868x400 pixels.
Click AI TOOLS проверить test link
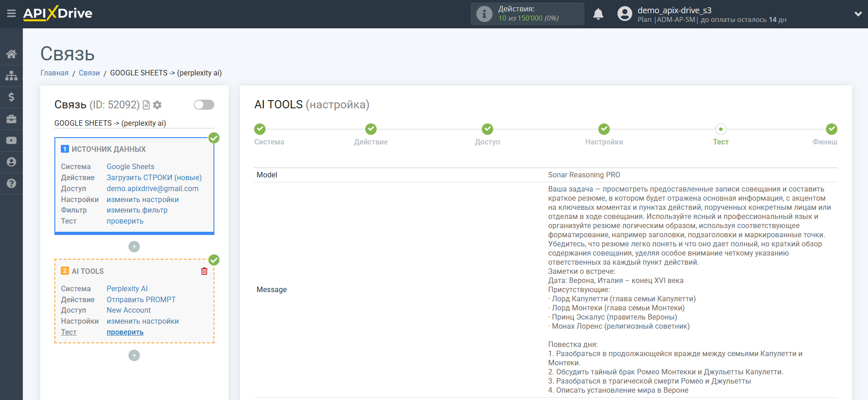pyautogui.click(x=125, y=332)
